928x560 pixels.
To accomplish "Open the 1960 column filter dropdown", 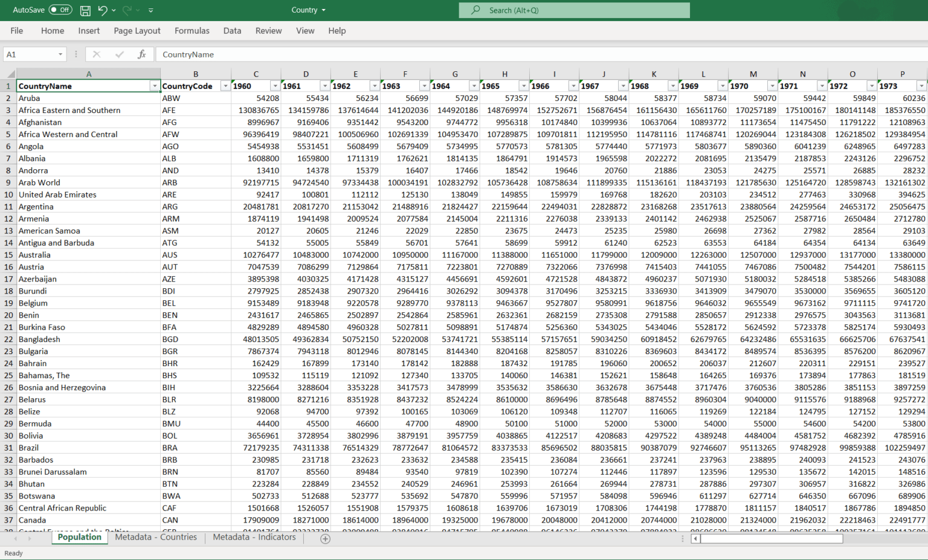I will click(275, 86).
